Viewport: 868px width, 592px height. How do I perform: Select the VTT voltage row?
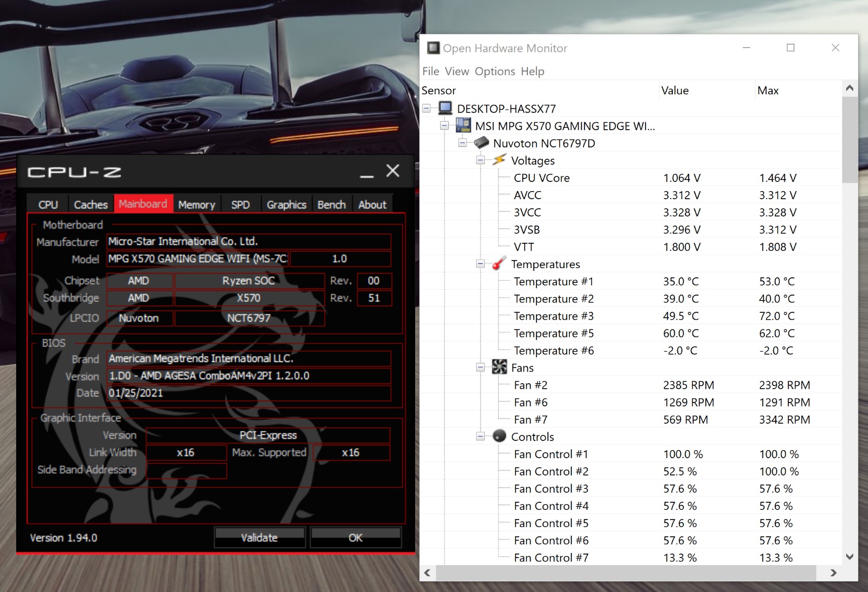pyautogui.click(x=631, y=247)
